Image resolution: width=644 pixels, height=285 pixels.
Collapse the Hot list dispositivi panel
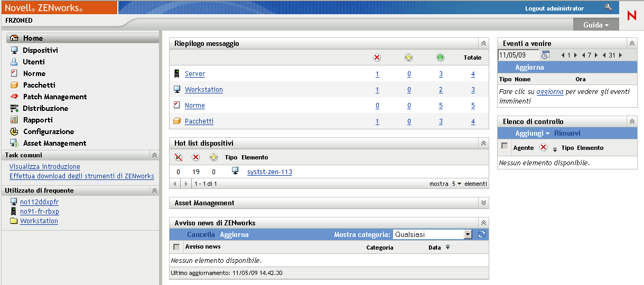click(483, 143)
